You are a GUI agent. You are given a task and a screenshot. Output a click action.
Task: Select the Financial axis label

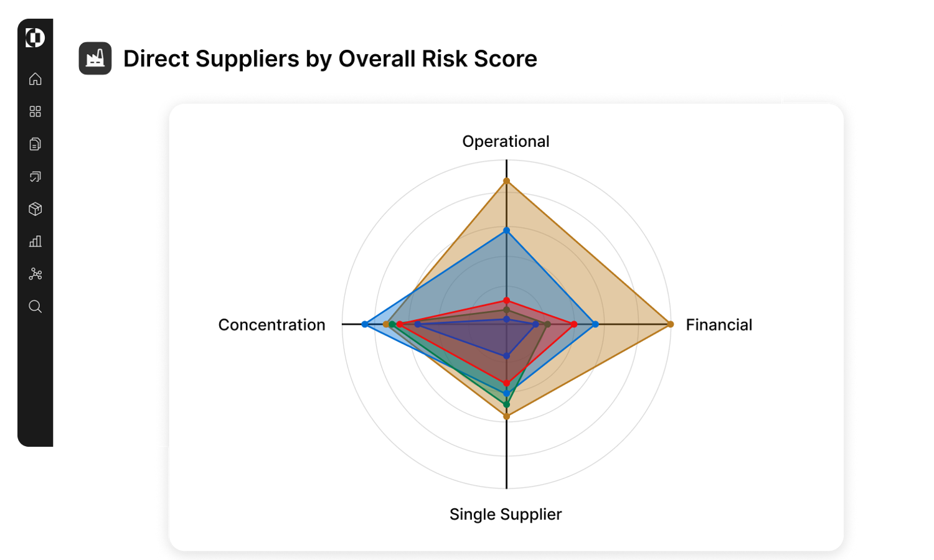click(719, 324)
